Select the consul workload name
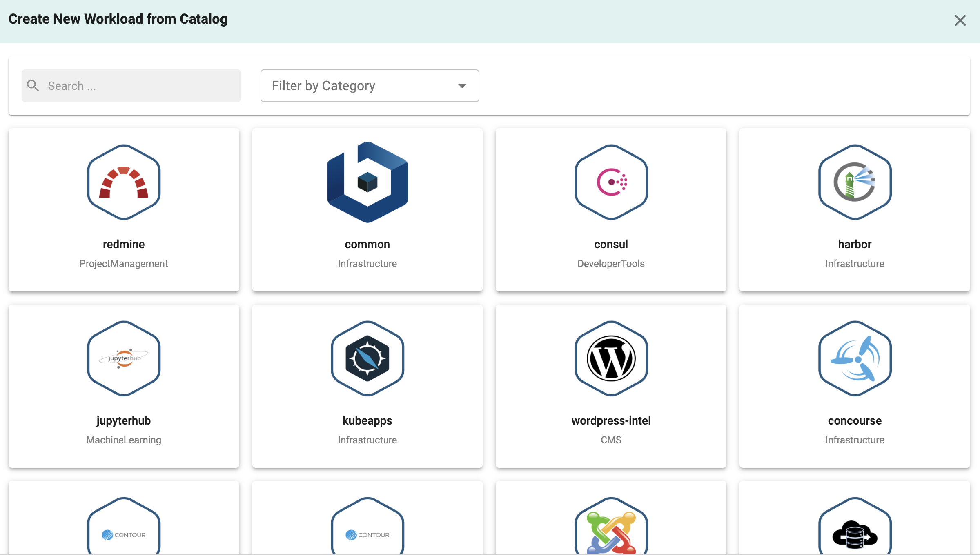The width and height of the screenshot is (980, 556). (611, 244)
